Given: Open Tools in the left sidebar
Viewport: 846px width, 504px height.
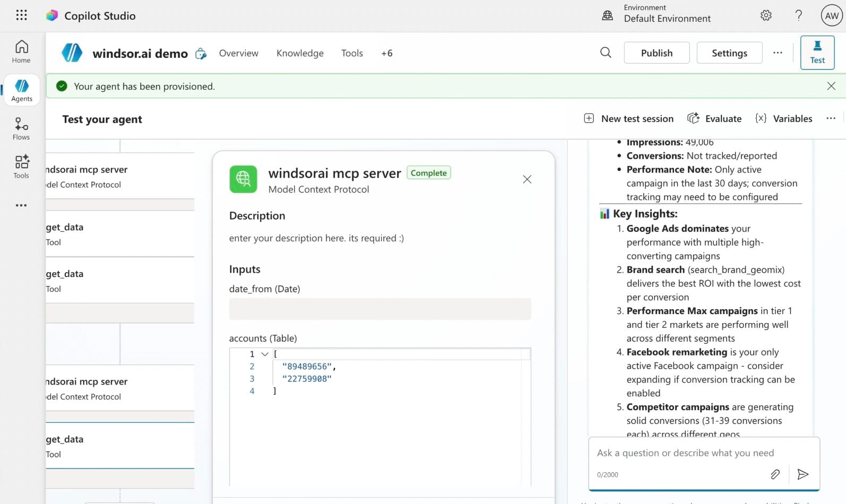Looking at the screenshot, I should pos(21,167).
